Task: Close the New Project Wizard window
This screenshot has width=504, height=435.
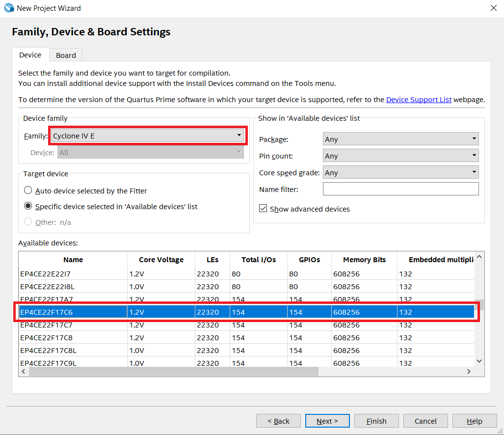Action: point(493,8)
